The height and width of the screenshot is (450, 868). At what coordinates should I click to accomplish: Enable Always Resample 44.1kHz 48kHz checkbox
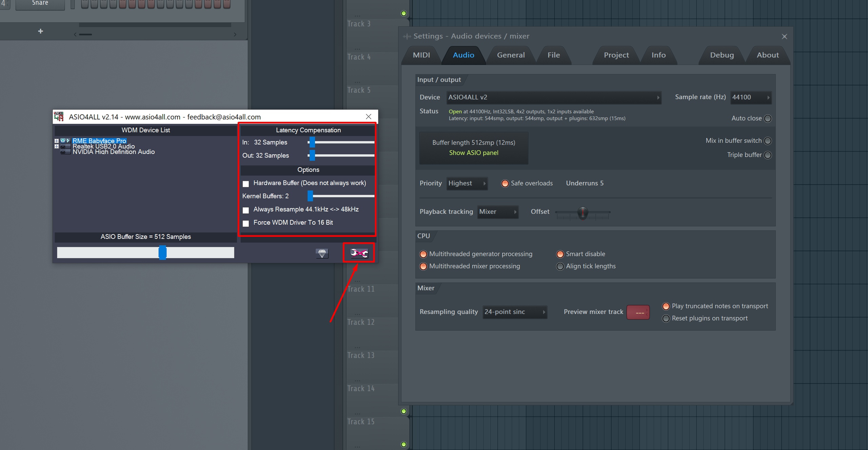(246, 210)
